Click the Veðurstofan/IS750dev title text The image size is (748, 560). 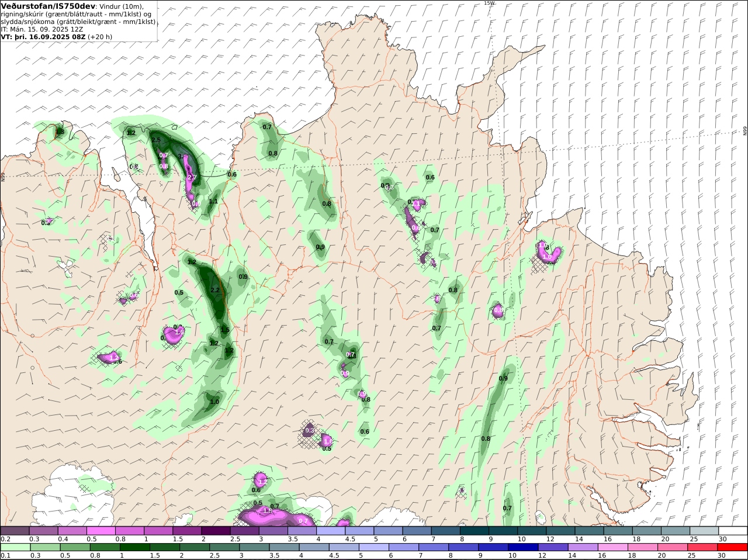(x=48, y=6)
